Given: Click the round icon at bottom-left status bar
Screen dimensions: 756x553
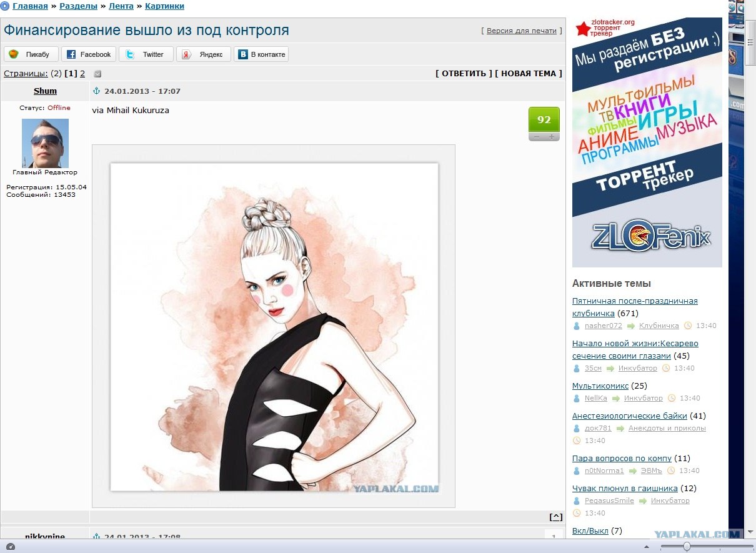Looking at the screenshot, I should pos(9,547).
